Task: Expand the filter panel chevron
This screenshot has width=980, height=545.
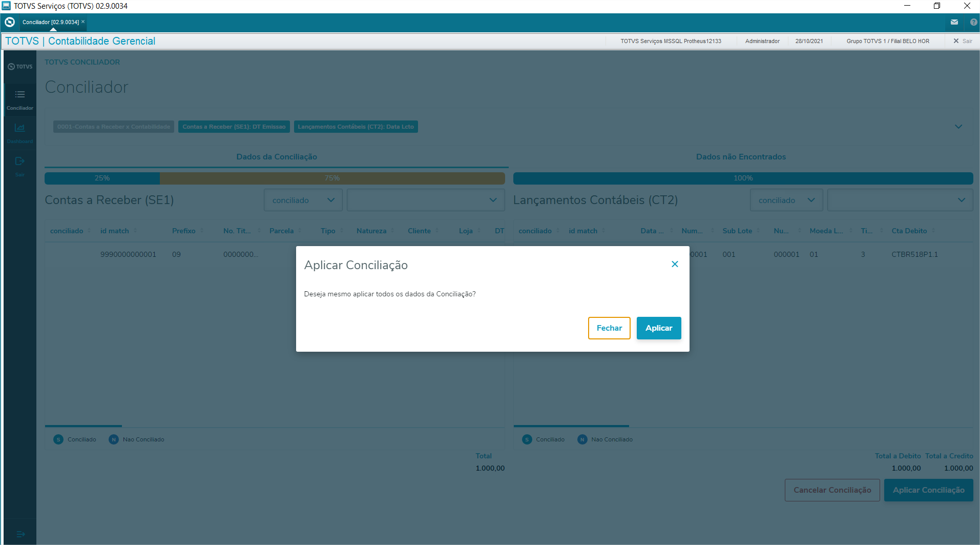Action: tap(958, 127)
